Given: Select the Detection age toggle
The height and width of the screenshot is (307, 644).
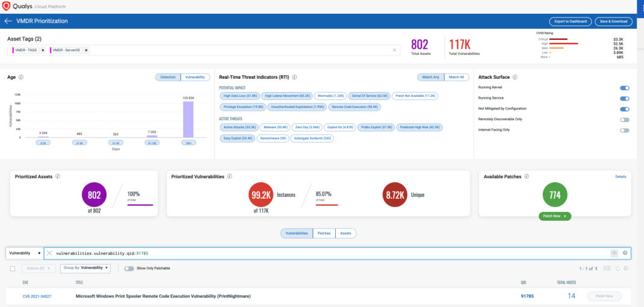Looking at the screenshot, I should click(x=168, y=77).
